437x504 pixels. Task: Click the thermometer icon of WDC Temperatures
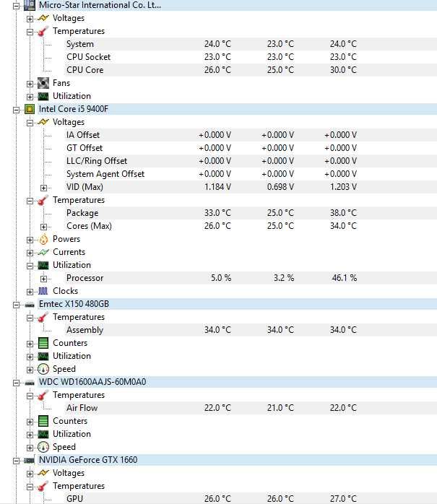(43, 395)
